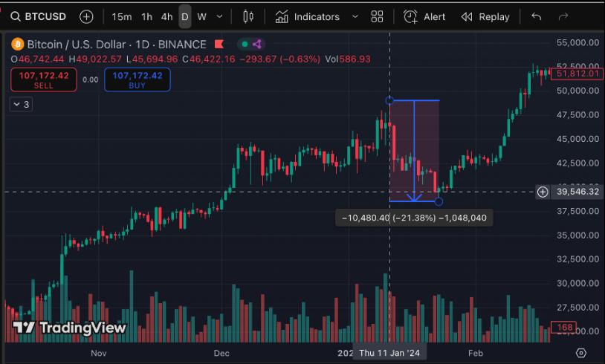
Task: Open the timeframe dropdown arrow
Action: click(221, 16)
